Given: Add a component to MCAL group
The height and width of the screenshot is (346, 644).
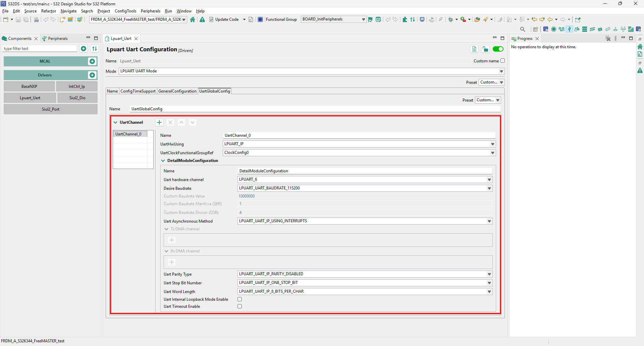Looking at the screenshot, I should [x=92, y=61].
